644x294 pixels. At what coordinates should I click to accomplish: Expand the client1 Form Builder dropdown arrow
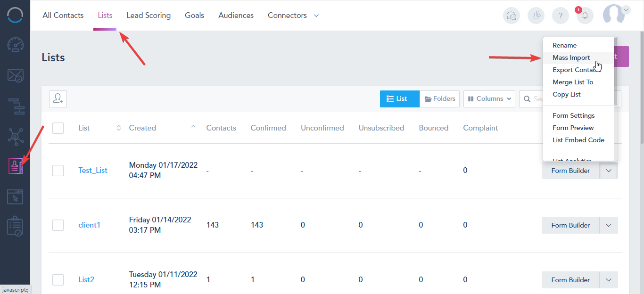609,225
